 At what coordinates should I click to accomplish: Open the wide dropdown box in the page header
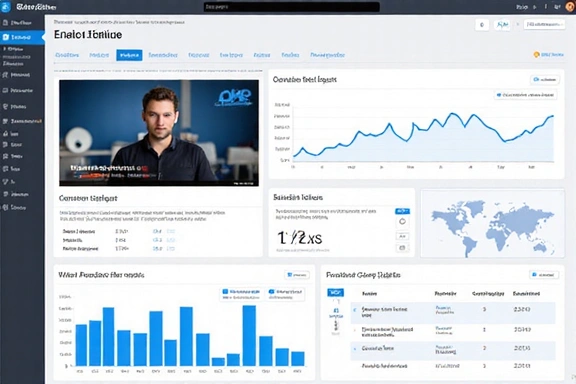[544, 24]
